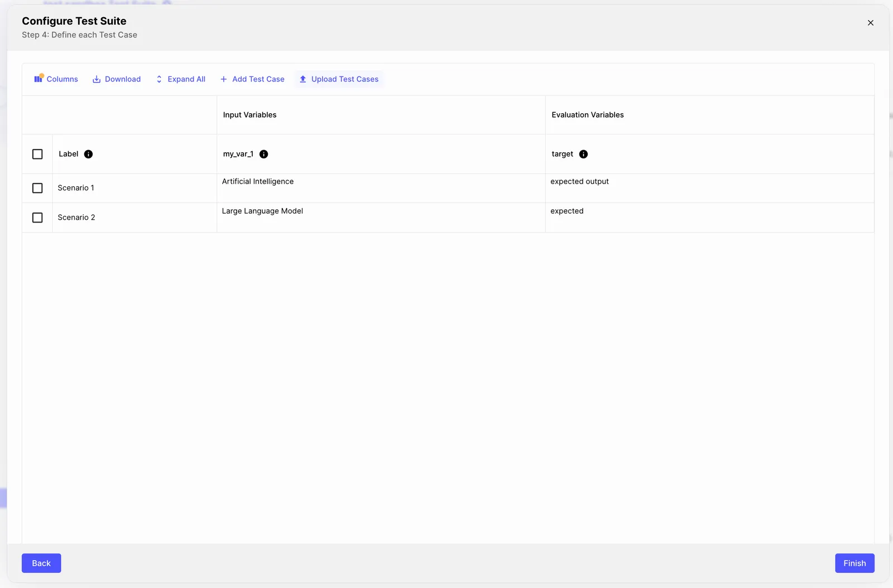
Task: Edit Scenario 2's 'expected' target cell
Action: pos(710,218)
